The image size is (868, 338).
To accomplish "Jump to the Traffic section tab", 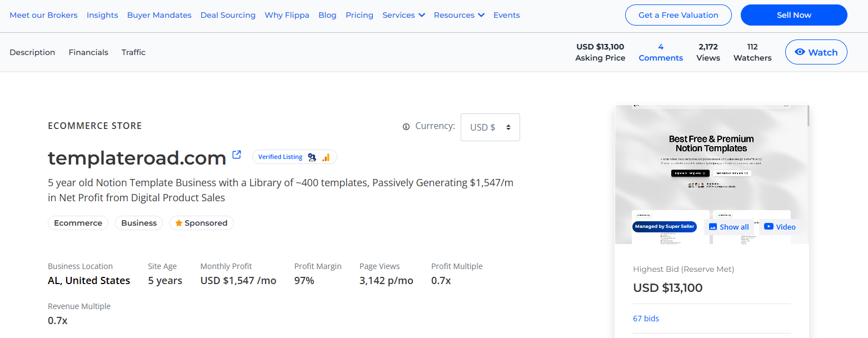I will tap(133, 52).
